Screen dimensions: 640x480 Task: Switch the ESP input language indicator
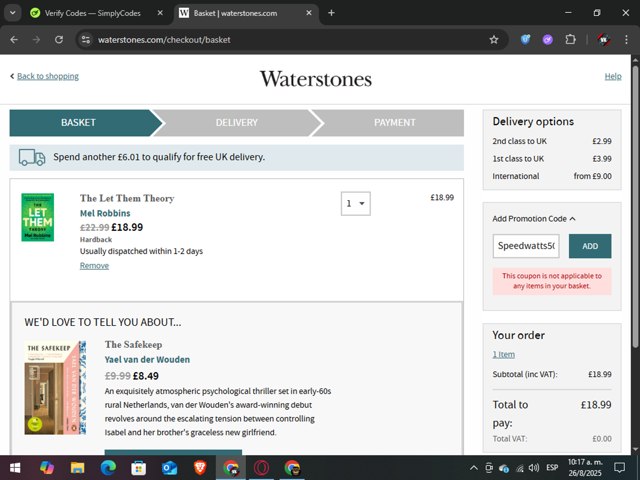[x=552, y=468]
